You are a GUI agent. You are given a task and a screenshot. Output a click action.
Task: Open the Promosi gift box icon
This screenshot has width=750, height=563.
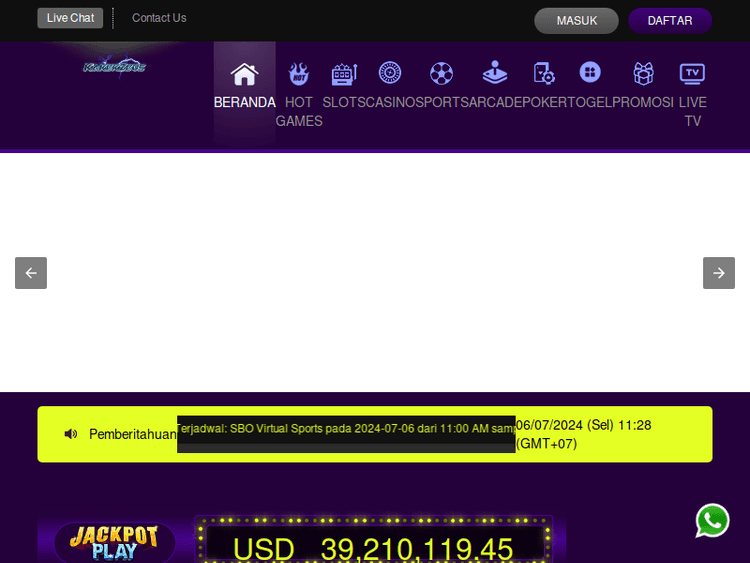pyautogui.click(x=643, y=74)
